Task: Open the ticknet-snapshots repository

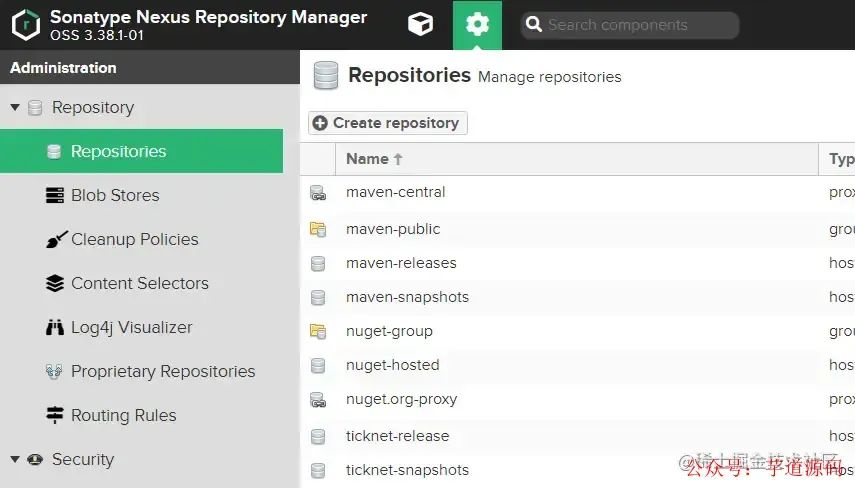Action: pos(407,470)
